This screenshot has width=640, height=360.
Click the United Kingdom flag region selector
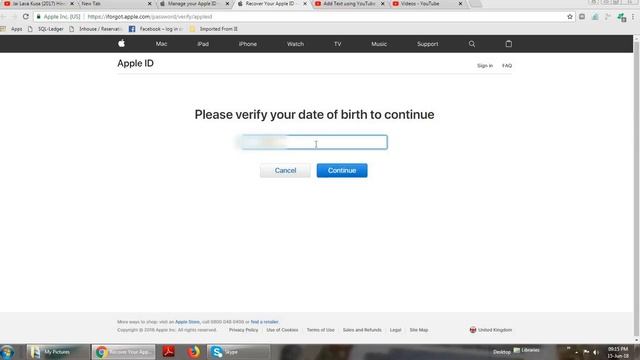(491, 330)
